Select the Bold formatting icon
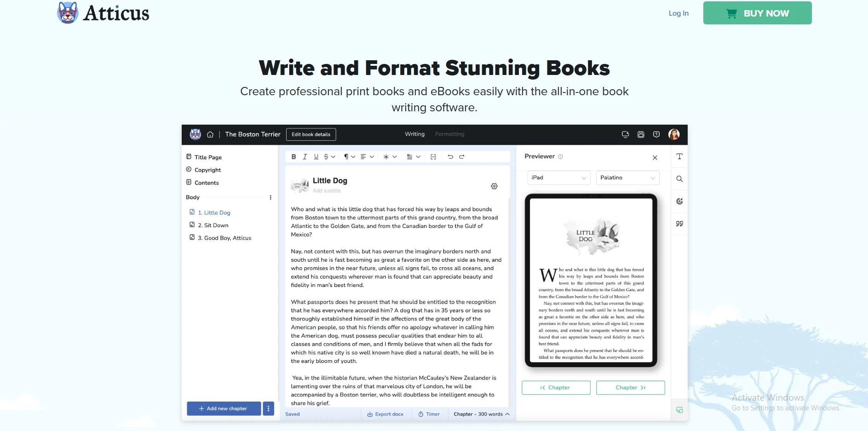 tap(293, 156)
